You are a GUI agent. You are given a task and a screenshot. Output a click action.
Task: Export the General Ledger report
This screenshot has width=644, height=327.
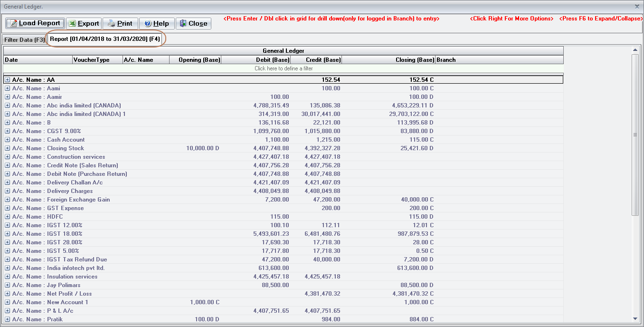84,23
